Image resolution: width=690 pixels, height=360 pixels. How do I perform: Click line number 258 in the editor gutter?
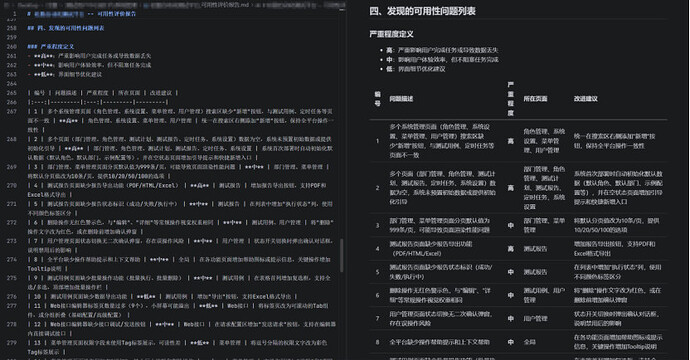point(11,28)
